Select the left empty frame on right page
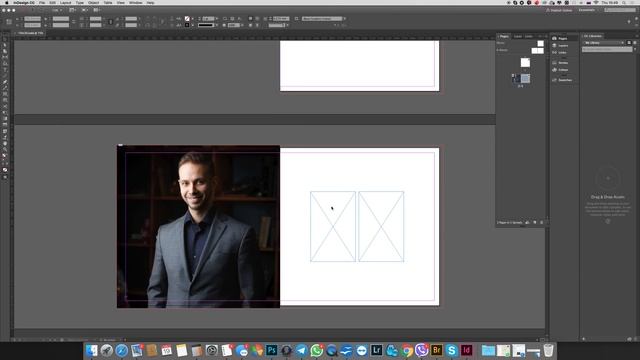640x360 pixels. point(333,227)
